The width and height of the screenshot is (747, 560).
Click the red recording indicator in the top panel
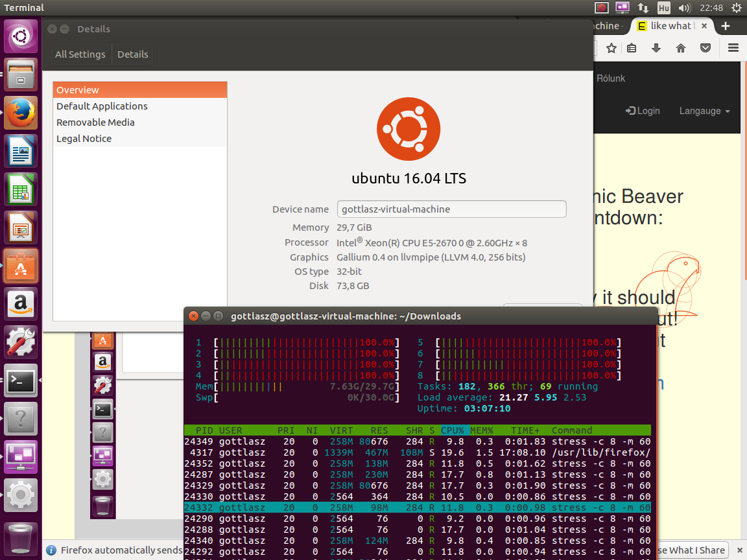click(x=602, y=8)
